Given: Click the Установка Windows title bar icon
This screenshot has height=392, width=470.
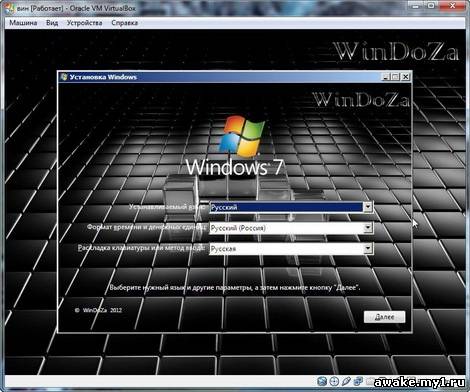Looking at the screenshot, I should [x=64, y=77].
